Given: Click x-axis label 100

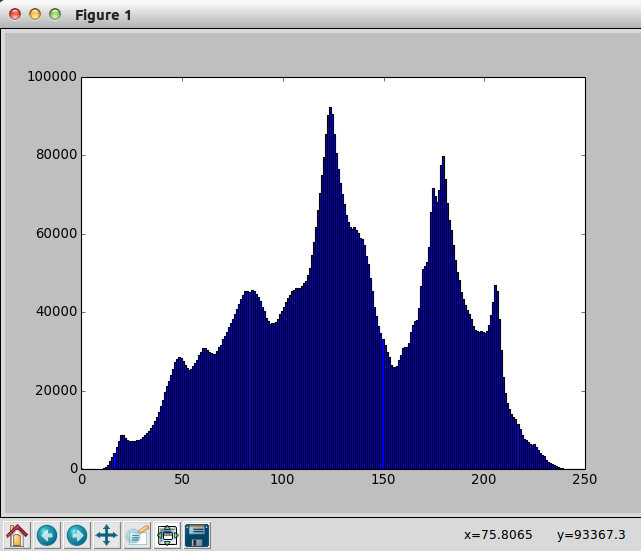Looking at the screenshot, I should coord(282,479).
